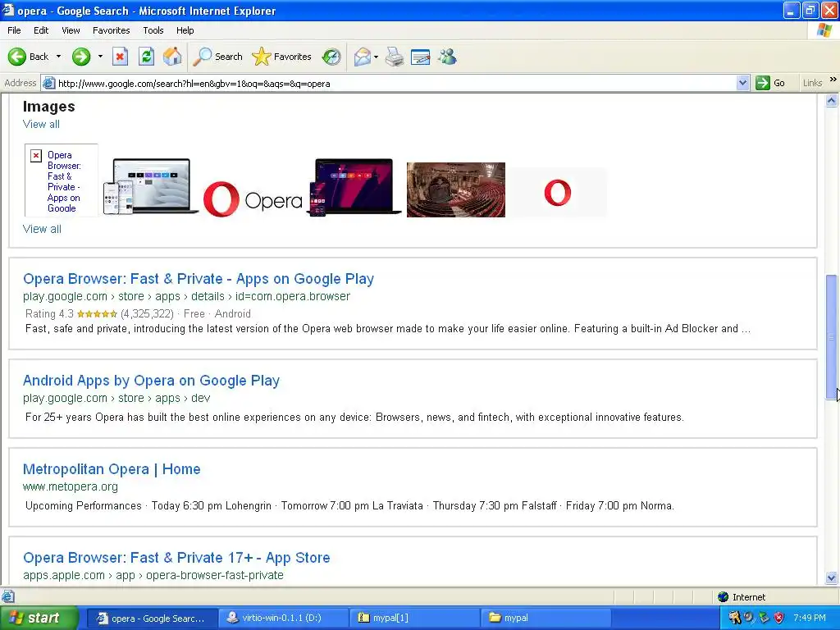
Task: Stop page loading with red X icon
Action: pyautogui.click(x=120, y=57)
